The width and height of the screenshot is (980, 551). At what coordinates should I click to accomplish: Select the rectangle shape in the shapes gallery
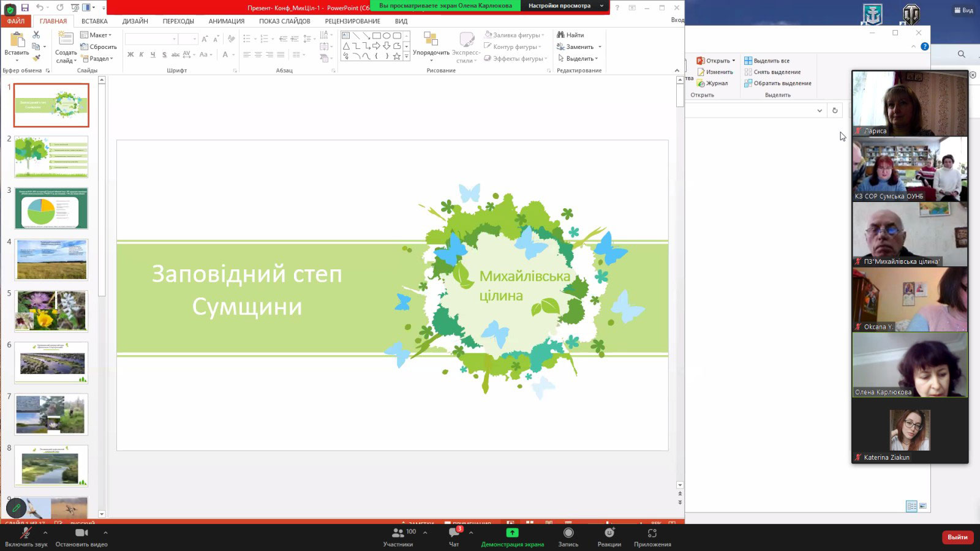tap(377, 36)
